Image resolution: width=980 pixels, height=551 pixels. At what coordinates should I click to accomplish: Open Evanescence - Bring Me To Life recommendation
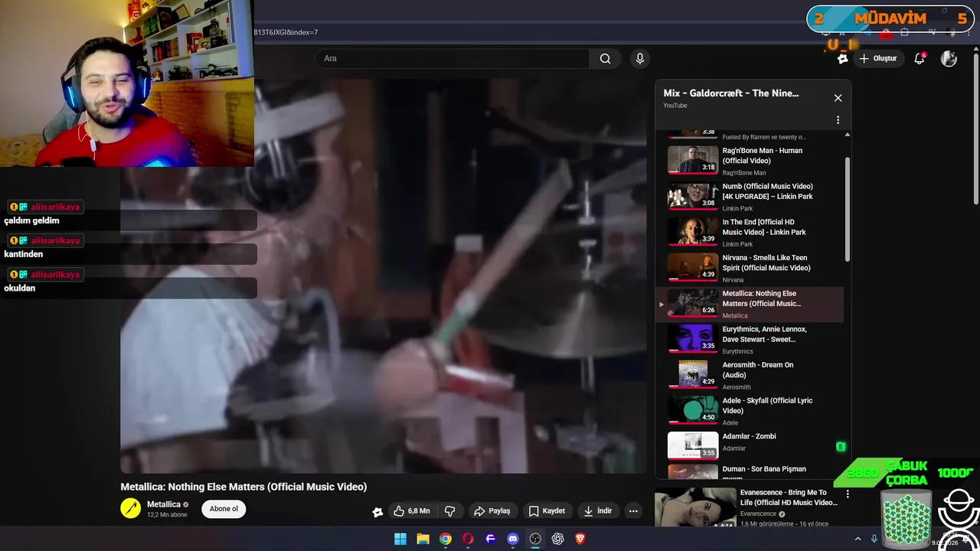789,497
